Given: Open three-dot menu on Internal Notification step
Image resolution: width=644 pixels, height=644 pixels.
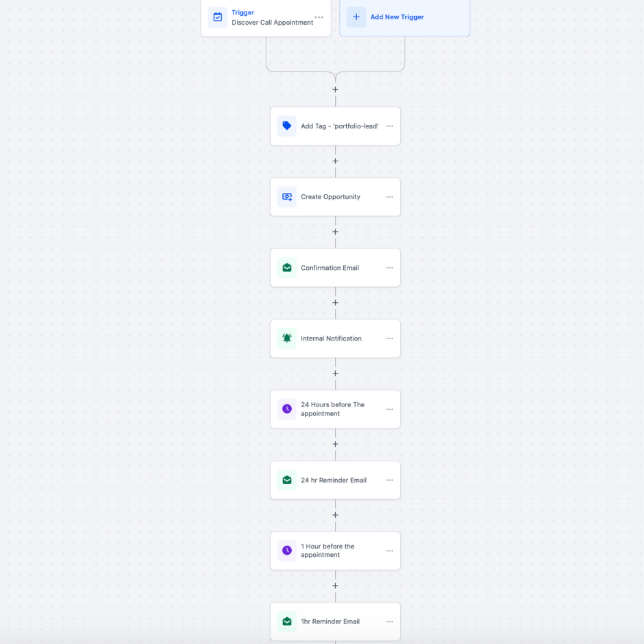Looking at the screenshot, I should pyautogui.click(x=389, y=338).
